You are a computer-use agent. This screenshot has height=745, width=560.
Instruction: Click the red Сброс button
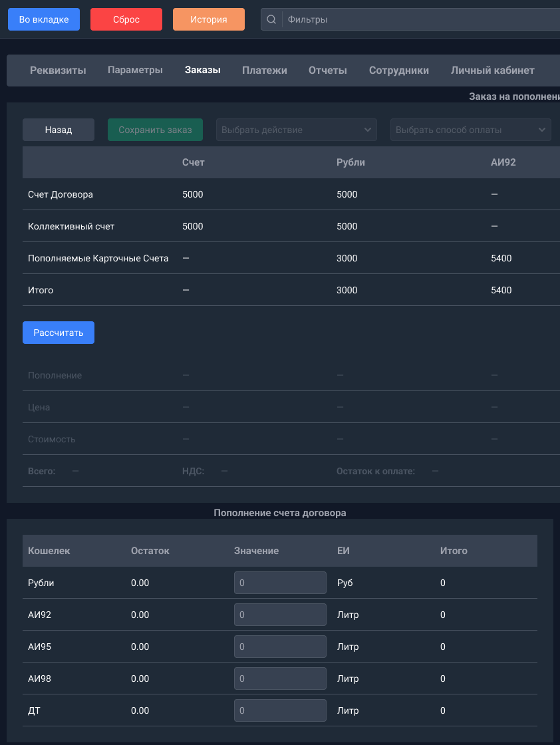pyautogui.click(x=126, y=19)
